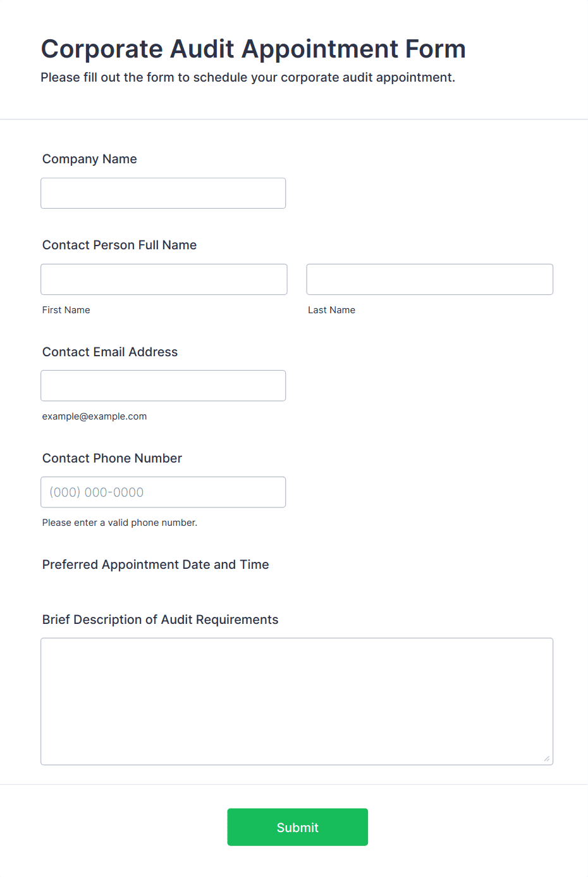Click the example@example.com hint text

click(95, 416)
